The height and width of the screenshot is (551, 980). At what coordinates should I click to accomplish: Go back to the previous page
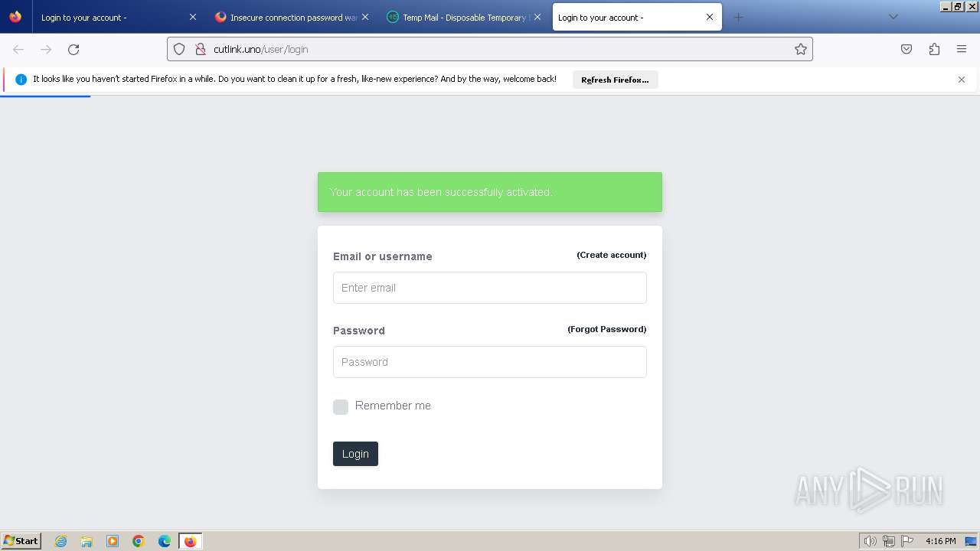(x=18, y=50)
